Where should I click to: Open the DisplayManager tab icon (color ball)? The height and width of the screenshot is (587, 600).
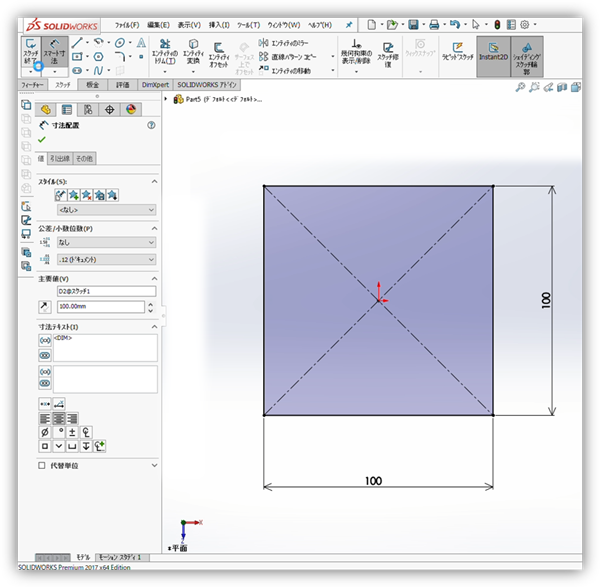pos(131,110)
